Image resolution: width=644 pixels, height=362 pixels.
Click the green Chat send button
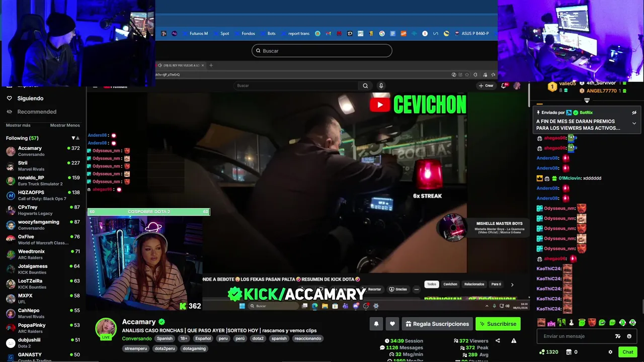(x=627, y=352)
